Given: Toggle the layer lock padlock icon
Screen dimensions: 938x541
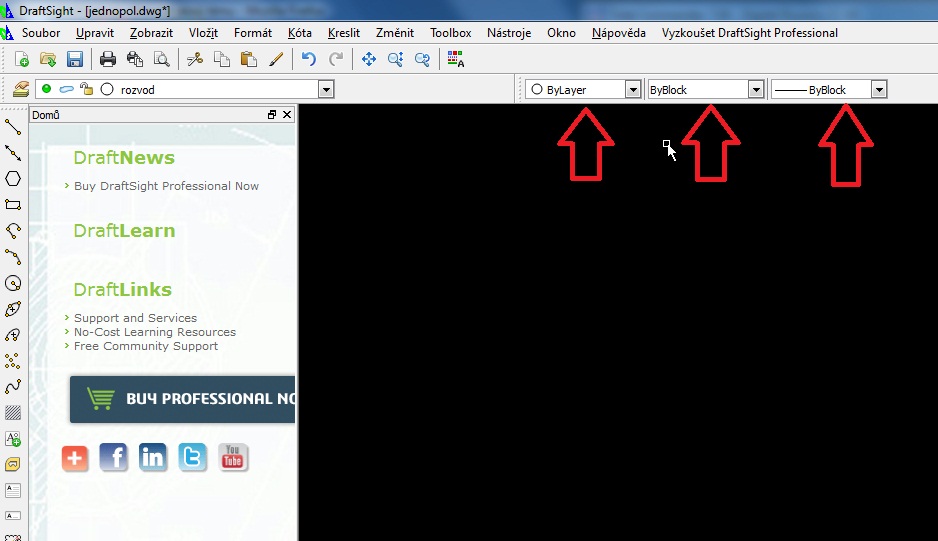Looking at the screenshot, I should click(86, 89).
